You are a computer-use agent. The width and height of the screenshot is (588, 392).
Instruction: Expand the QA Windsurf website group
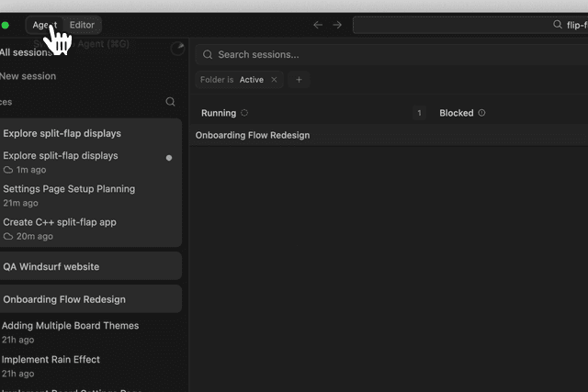point(51,266)
